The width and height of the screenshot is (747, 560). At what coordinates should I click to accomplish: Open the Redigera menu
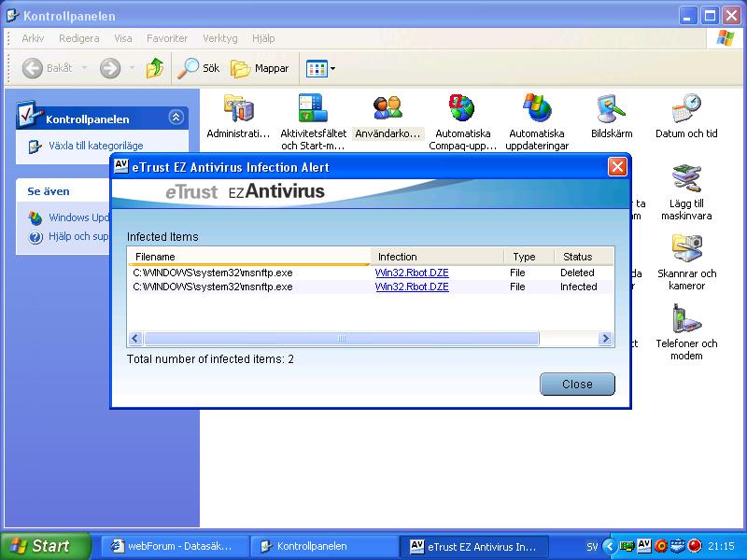pos(79,38)
